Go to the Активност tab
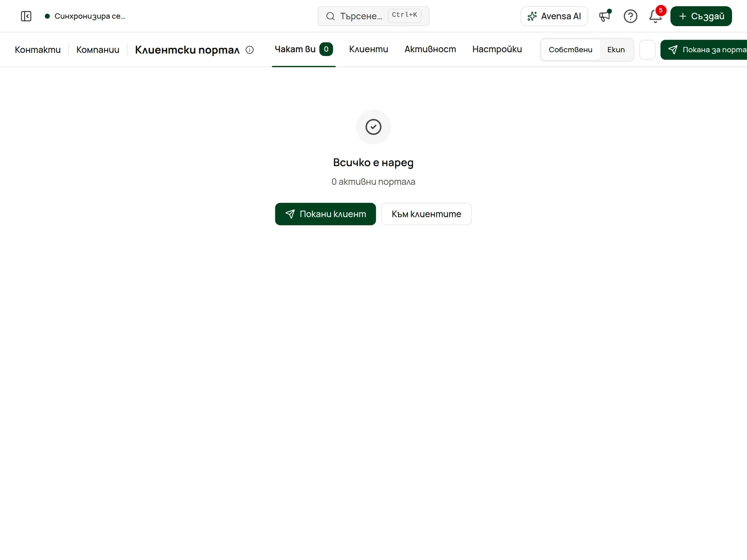Viewport: 747px width, 560px height. point(430,49)
